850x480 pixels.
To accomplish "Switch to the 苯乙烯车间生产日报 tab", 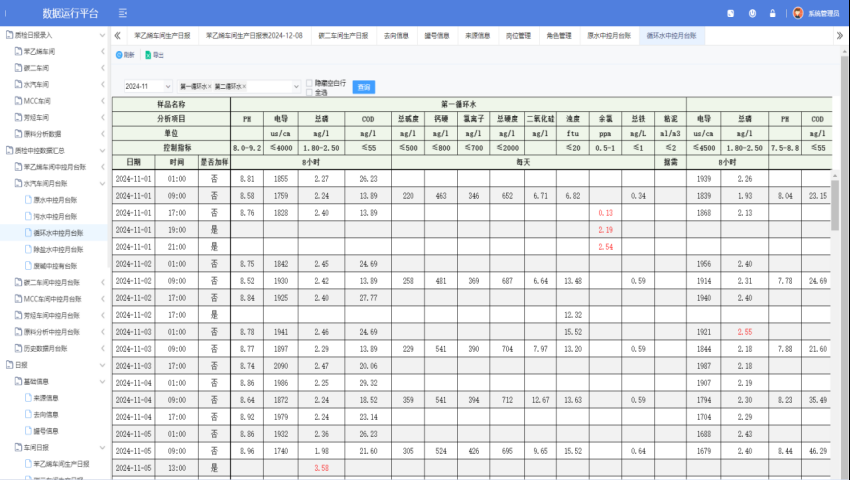I will click(162, 36).
